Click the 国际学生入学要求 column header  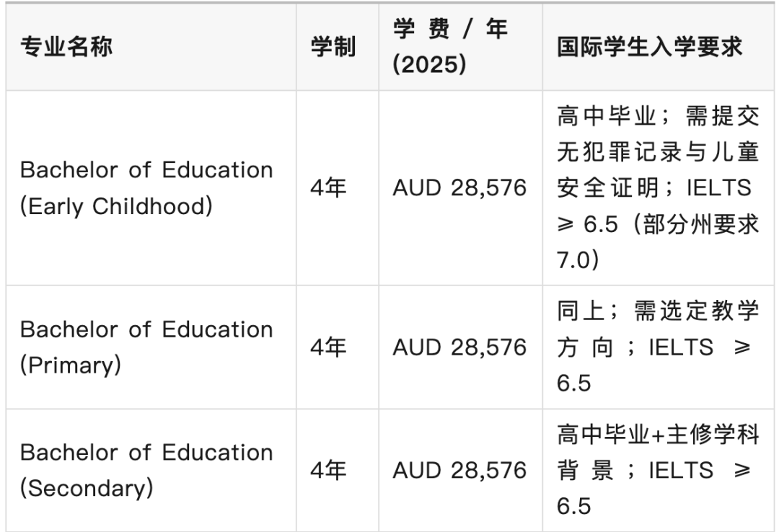[x=649, y=48]
